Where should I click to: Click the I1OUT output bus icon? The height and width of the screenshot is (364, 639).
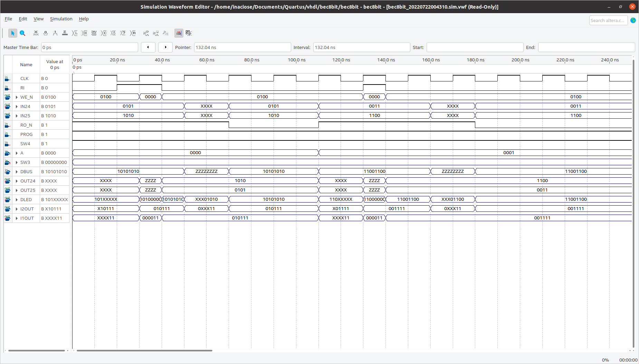(x=8, y=218)
